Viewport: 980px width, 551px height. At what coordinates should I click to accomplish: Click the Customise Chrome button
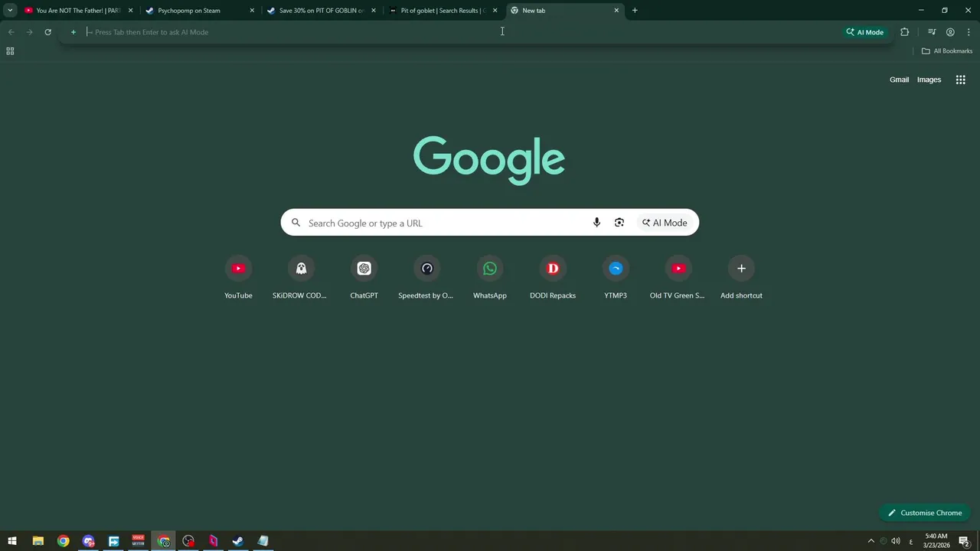[925, 513]
